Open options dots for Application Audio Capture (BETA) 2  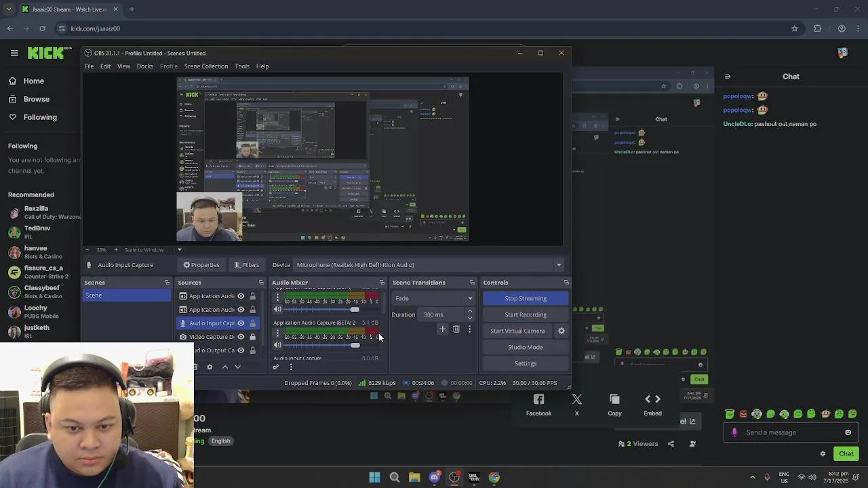277,333
